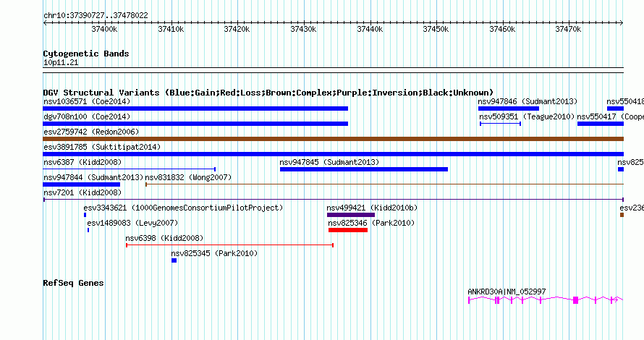The width and height of the screenshot is (644, 340).
Task: Click the red nsv825346 (Park2010) loss bar
Action: coord(348,230)
